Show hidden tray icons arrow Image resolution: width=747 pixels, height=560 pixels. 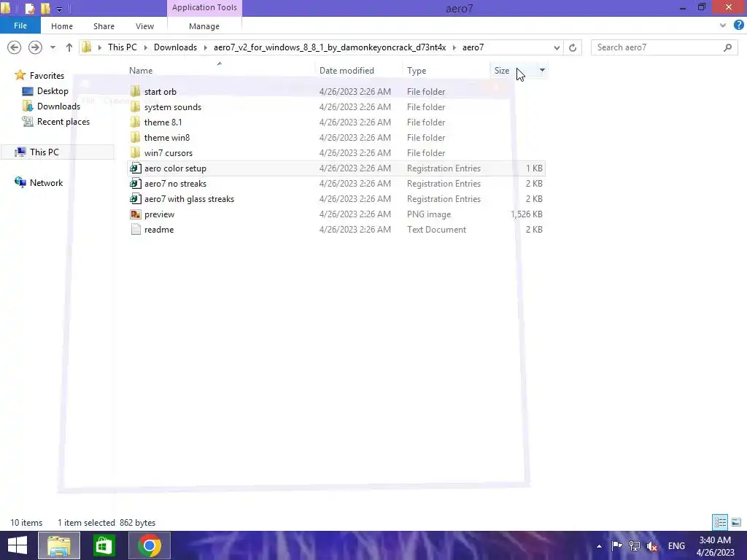tap(600, 546)
